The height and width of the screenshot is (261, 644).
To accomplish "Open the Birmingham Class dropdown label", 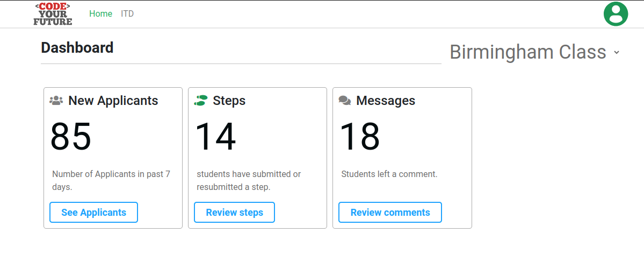I will click(x=527, y=52).
